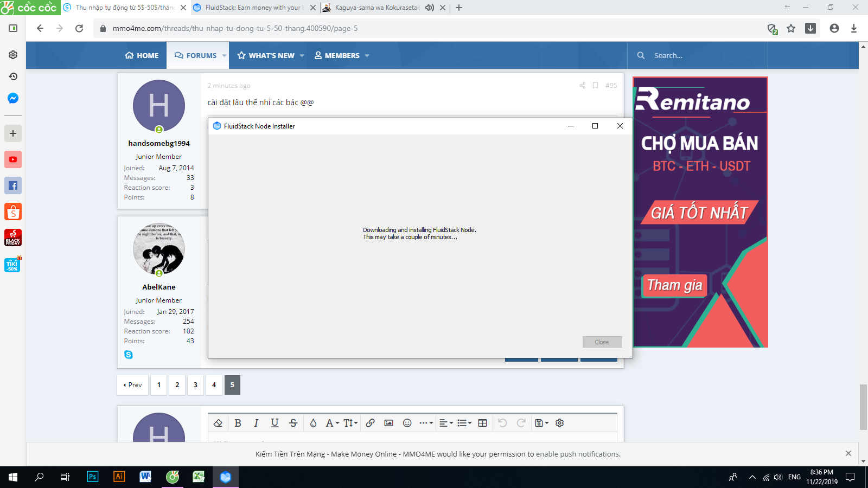Go to page 3 of thread
The image size is (868, 488).
click(196, 385)
